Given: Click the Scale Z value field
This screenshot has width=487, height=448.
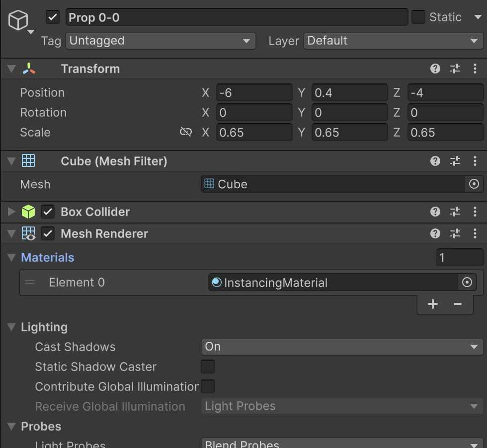Looking at the screenshot, I should (x=445, y=132).
